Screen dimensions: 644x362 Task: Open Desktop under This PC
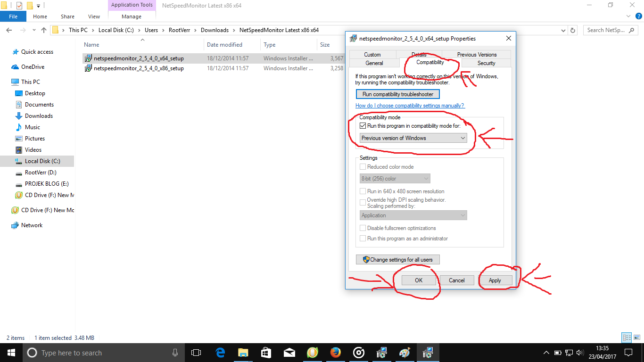(x=35, y=93)
